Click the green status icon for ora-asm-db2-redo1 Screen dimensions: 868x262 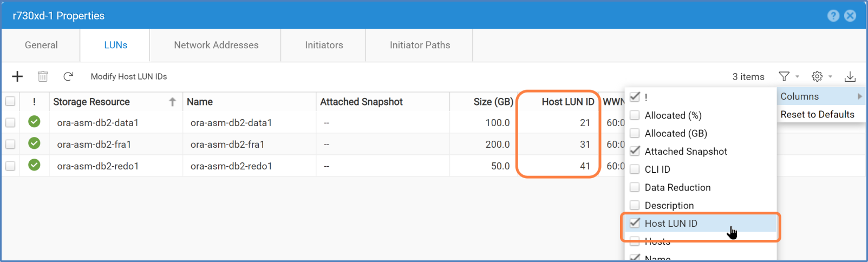[x=34, y=165]
